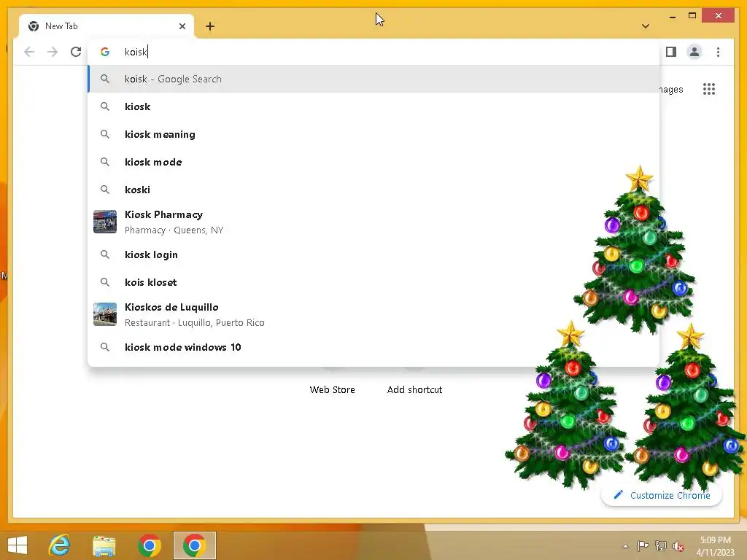Viewport: 747px width, 560px height.
Task: Choose the 'kiosk' suggestion
Action: point(373,106)
